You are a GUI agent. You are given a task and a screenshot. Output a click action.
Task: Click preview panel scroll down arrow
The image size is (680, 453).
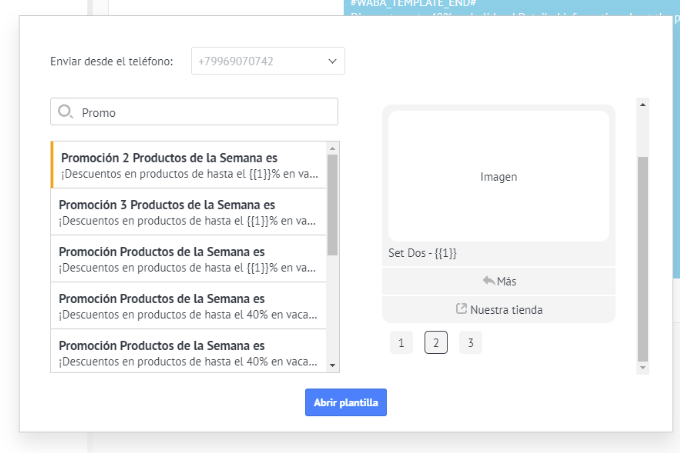pos(643,368)
